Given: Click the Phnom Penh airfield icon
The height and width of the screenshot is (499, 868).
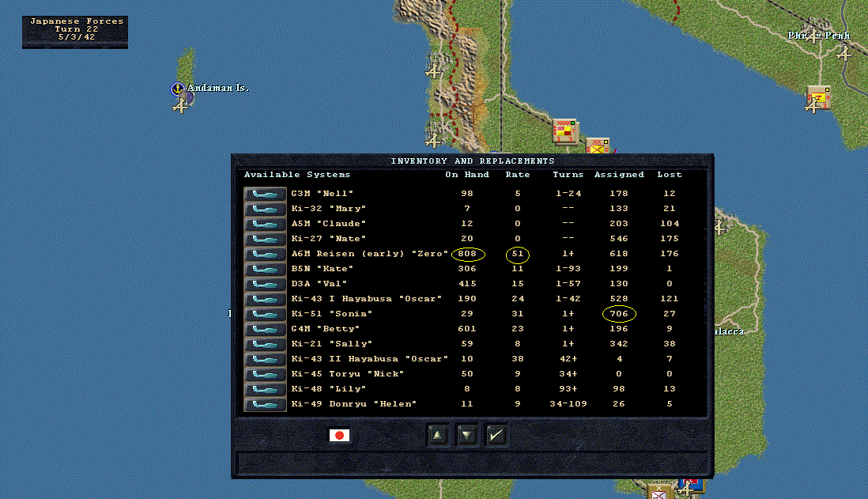Looking at the screenshot, I should click(843, 54).
